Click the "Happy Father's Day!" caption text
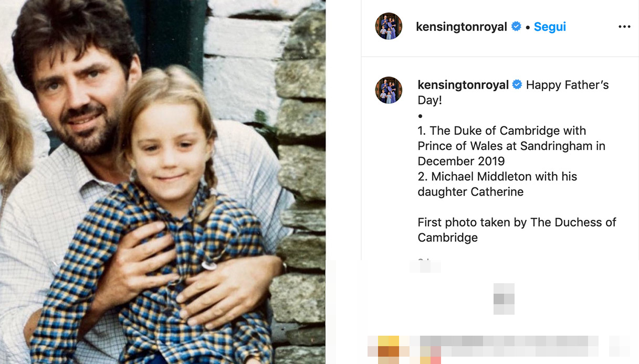This screenshot has width=639, height=364. click(567, 85)
